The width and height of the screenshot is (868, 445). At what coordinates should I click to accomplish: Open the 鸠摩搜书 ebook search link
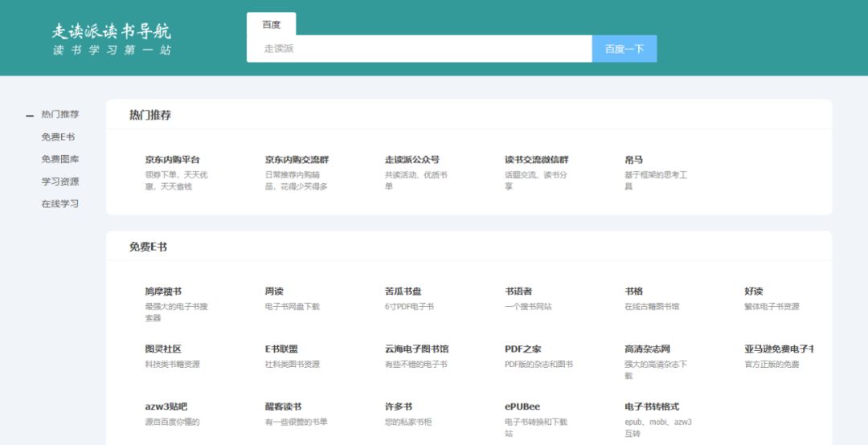(163, 292)
